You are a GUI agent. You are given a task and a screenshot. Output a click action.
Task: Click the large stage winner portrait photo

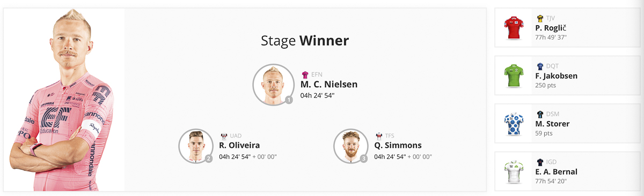click(64, 100)
